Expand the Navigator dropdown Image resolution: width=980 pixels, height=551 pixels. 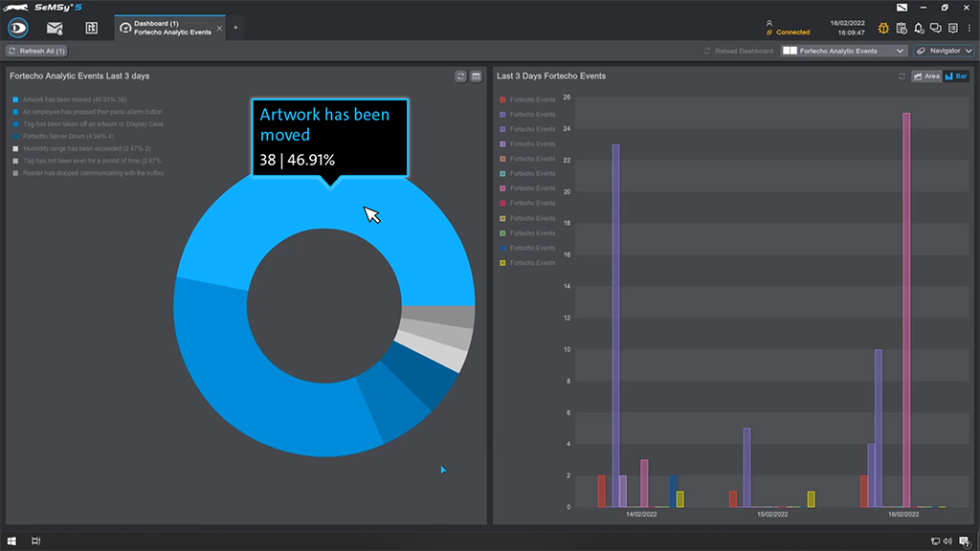(944, 51)
